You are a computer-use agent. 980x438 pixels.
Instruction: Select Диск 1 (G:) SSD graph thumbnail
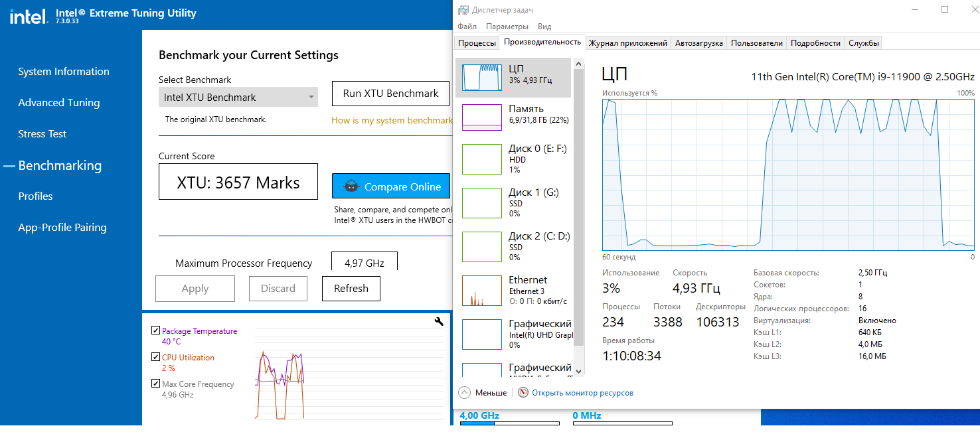481,203
